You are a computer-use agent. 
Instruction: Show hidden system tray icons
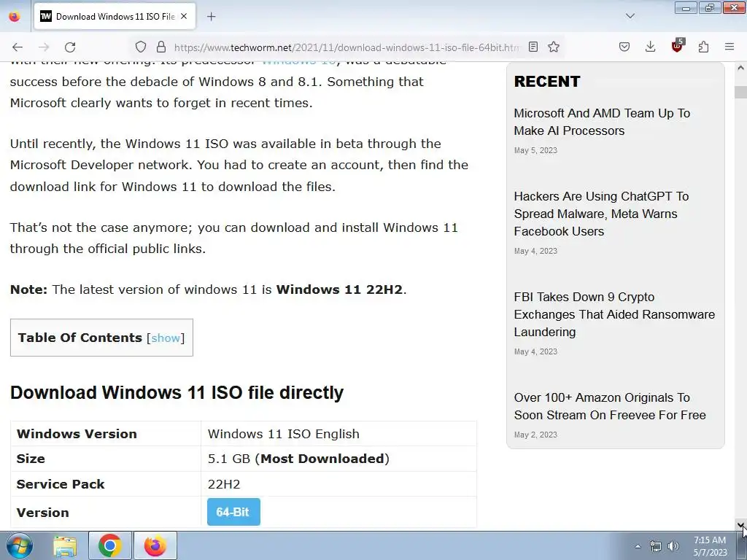[x=638, y=546]
